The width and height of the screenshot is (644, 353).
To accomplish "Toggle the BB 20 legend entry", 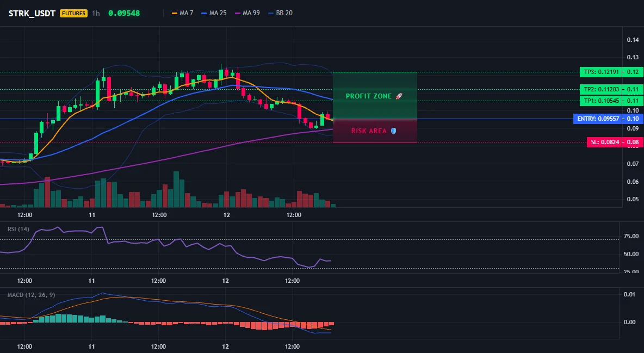I will 281,13.
